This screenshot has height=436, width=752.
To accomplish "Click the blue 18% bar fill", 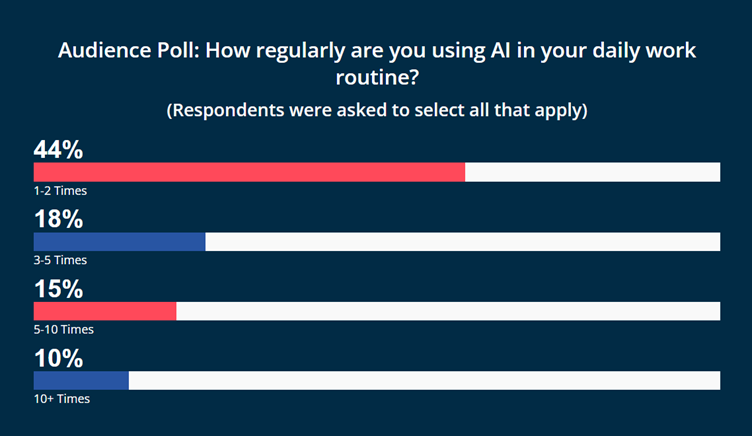I will point(119,242).
